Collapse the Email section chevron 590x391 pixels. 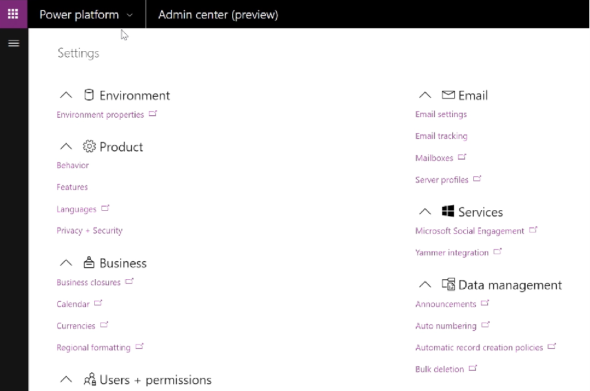point(425,95)
